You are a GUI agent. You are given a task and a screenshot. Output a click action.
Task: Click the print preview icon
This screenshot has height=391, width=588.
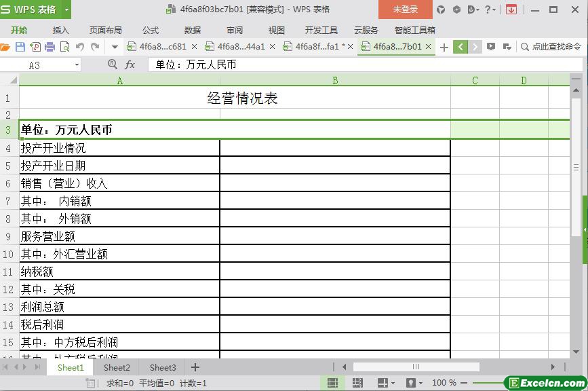pos(65,47)
